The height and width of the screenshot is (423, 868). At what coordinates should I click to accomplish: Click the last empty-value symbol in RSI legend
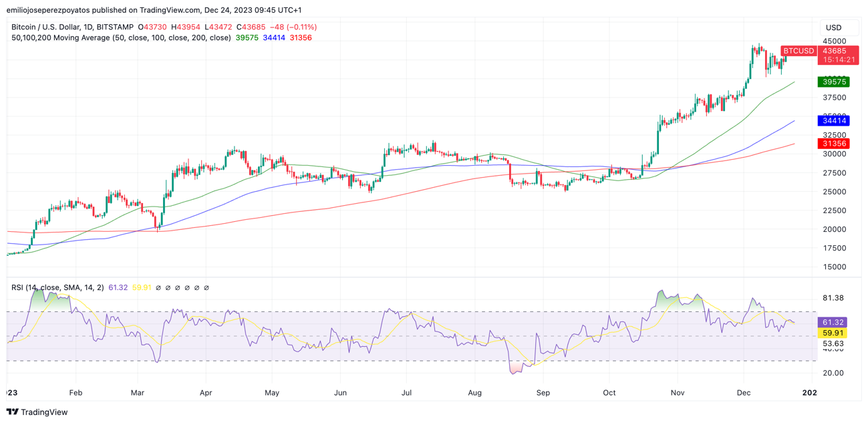pos(206,288)
